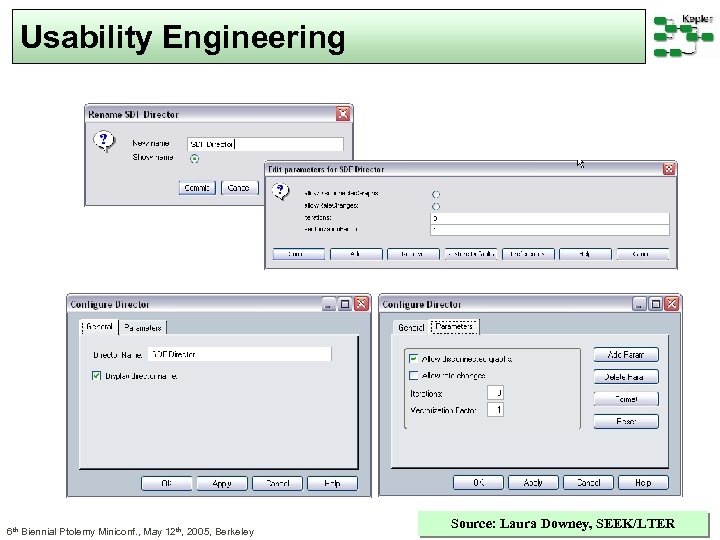Viewport: 720px width, 540px height.
Task: Check the Allow rate changes checkbox in Configure Director
Action: coord(413,376)
